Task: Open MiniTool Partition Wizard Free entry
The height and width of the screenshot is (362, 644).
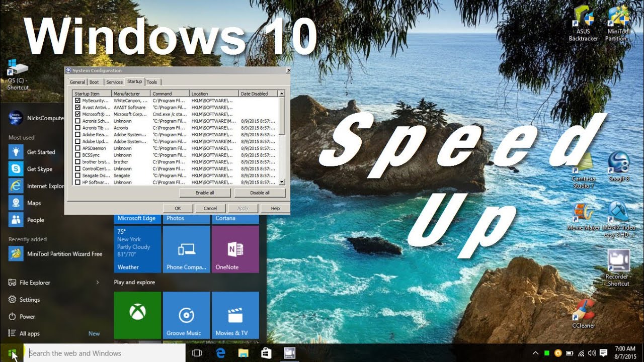Action: [x=55, y=254]
